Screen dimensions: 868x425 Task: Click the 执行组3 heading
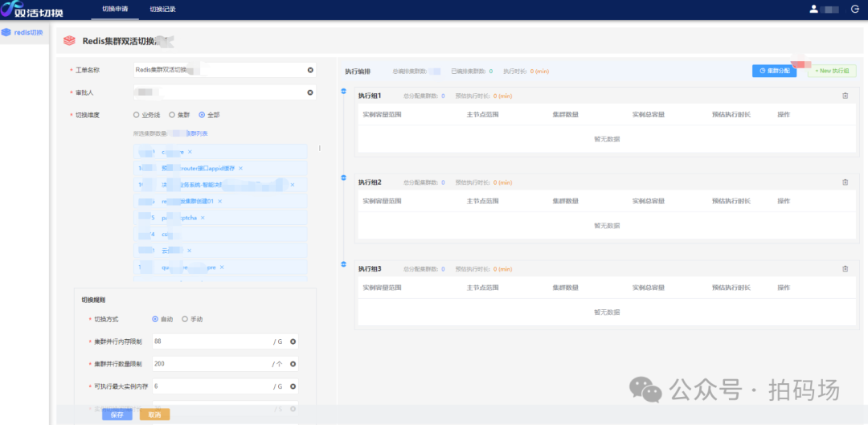click(x=370, y=269)
